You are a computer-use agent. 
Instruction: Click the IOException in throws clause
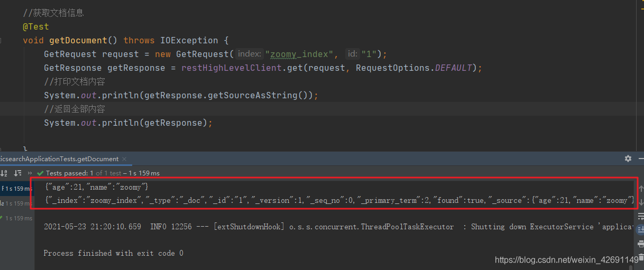point(189,40)
